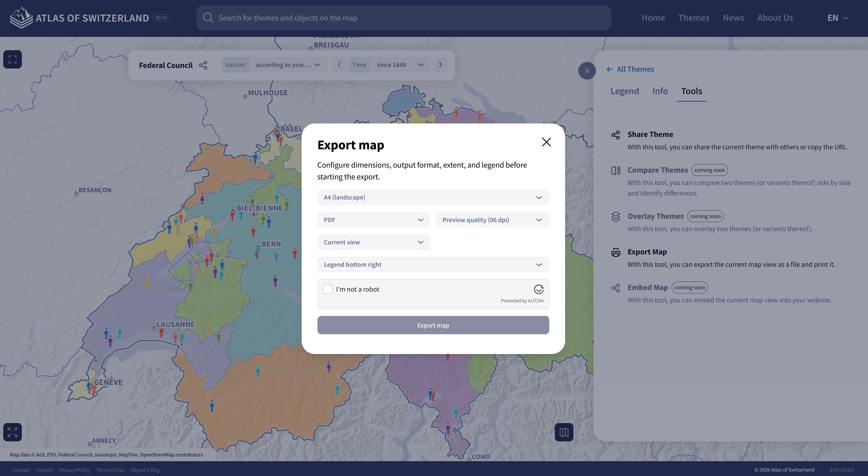Open the Current view extent dropdown
The height and width of the screenshot is (476, 868).
374,242
